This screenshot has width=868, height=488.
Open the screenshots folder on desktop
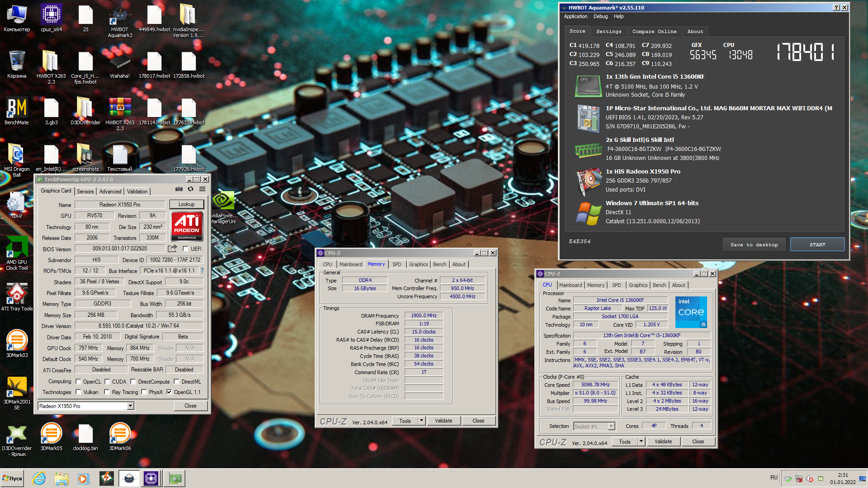pos(85,158)
